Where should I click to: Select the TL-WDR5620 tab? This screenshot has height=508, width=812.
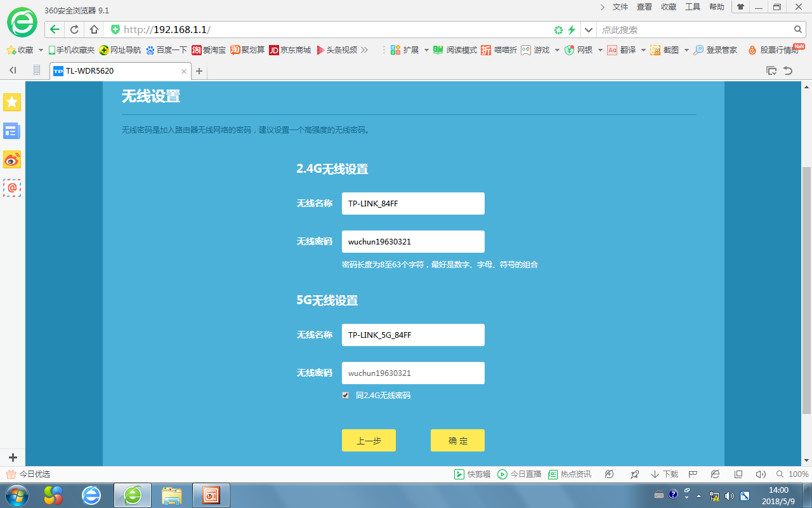click(x=121, y=71)
